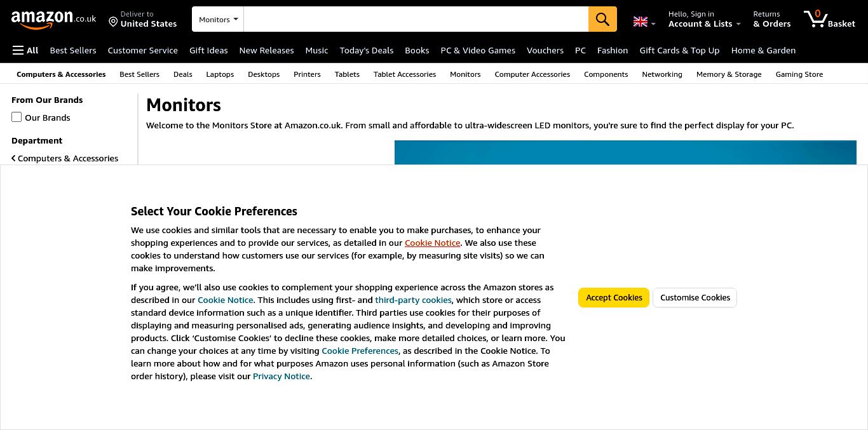The height and width of the screenshot is (430, 868).
Task: Open Computers & Accessories subnav heading
Action: point(61,74)
